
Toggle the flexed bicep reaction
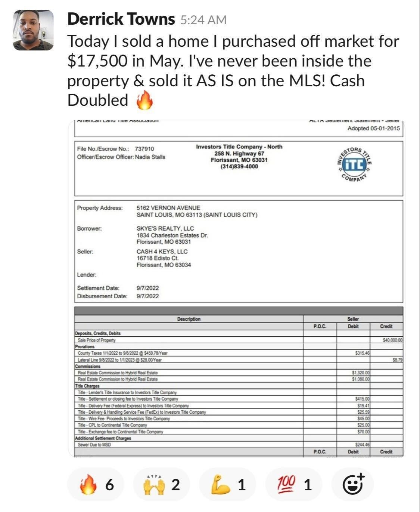tap(228, 485)
